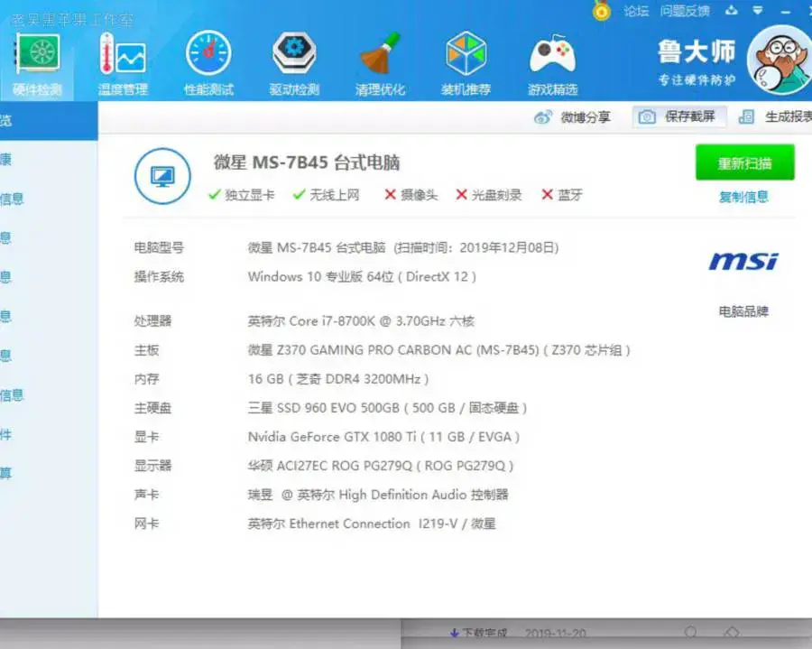Screen dimensions: 812x649
Task: Click the gold medal icon in title bar
Action: coord(601,10)
